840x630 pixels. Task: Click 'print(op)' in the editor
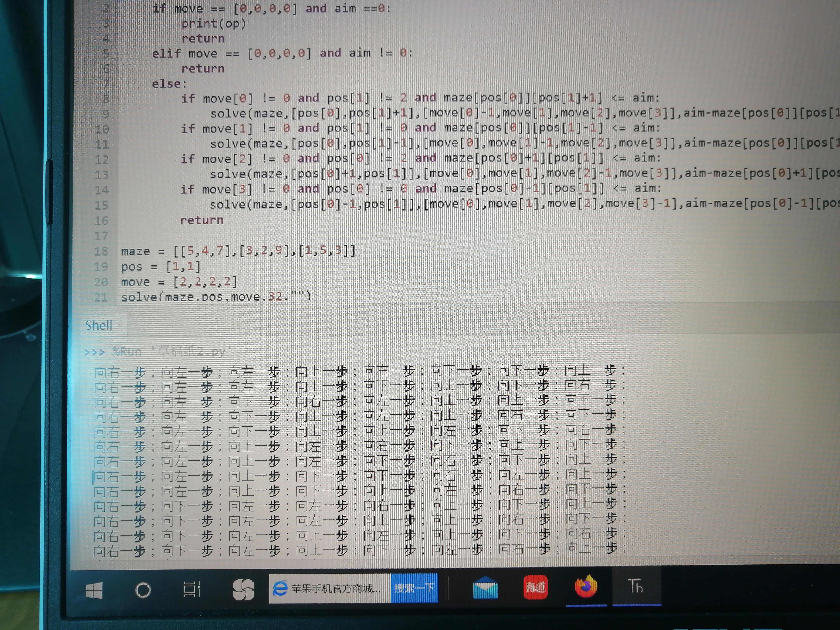(213, 24)
